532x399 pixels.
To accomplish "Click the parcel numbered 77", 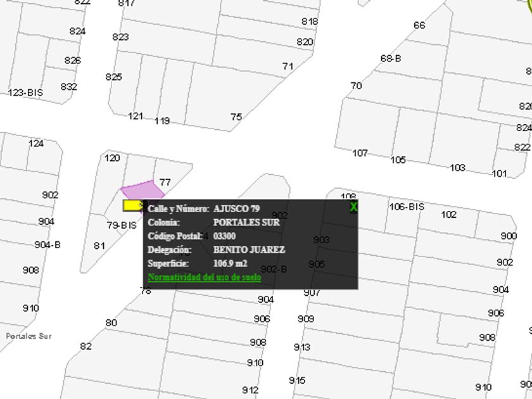I will 165,182.
